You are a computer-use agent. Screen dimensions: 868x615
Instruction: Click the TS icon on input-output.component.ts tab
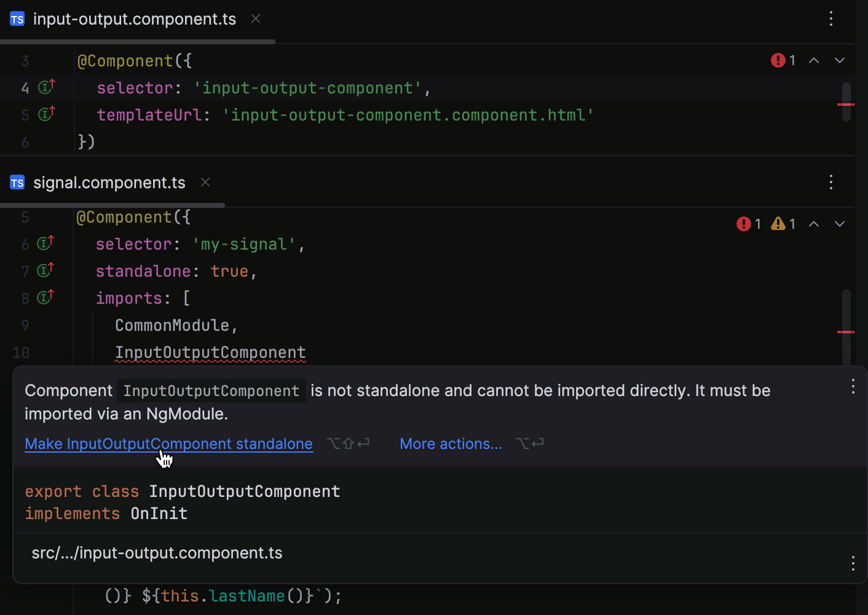tap(17, 18)
